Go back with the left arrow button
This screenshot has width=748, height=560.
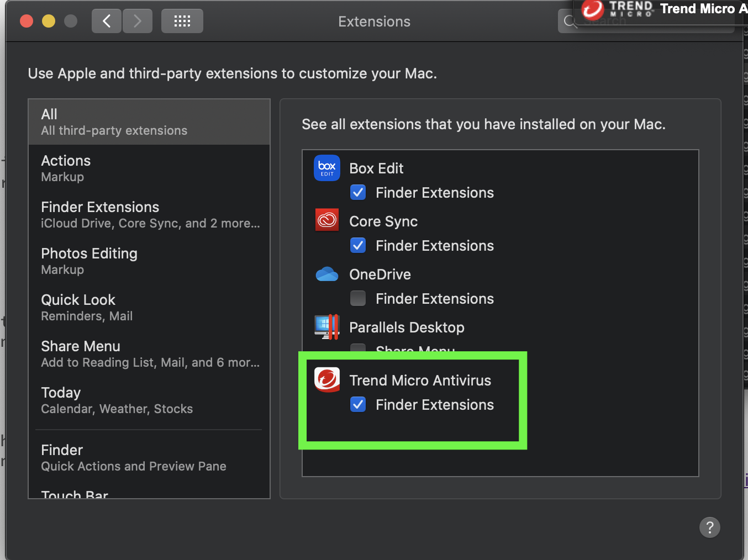(107, 22)
